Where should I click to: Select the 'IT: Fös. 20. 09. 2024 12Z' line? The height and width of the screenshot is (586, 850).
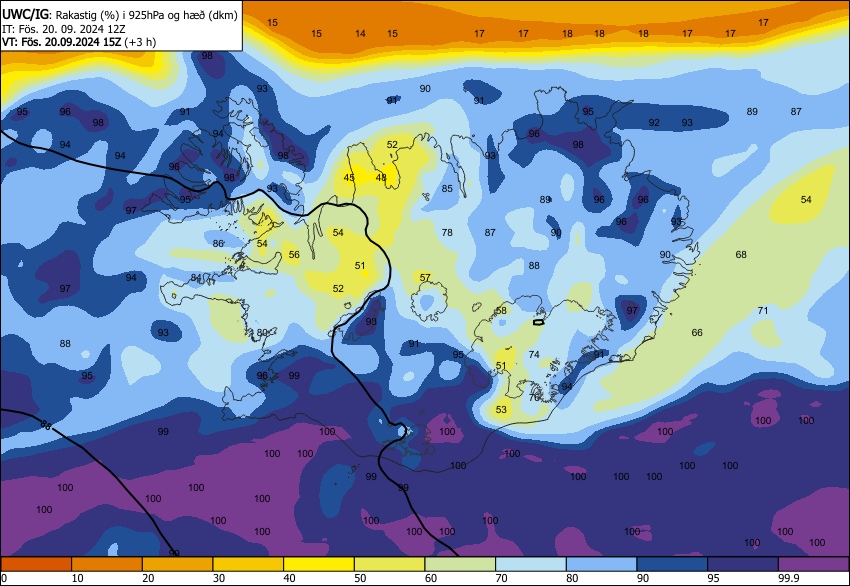pyautogui.click(x=63, y=29)
